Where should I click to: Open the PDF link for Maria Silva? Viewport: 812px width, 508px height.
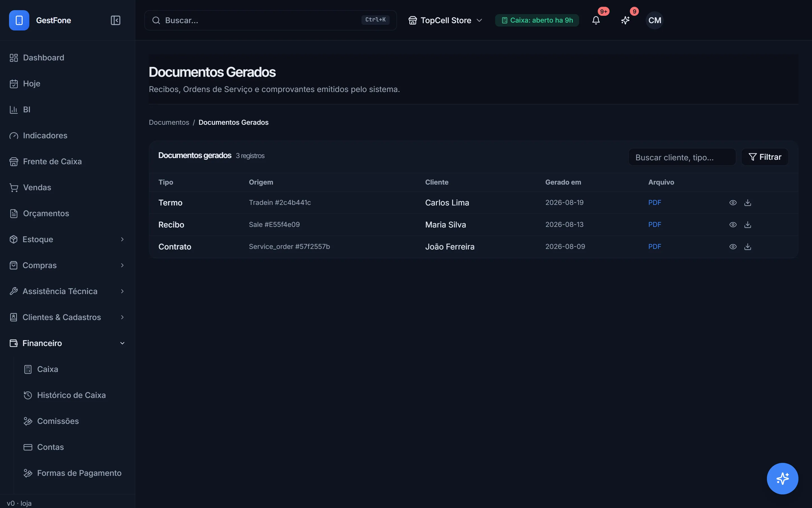(655, 224)
